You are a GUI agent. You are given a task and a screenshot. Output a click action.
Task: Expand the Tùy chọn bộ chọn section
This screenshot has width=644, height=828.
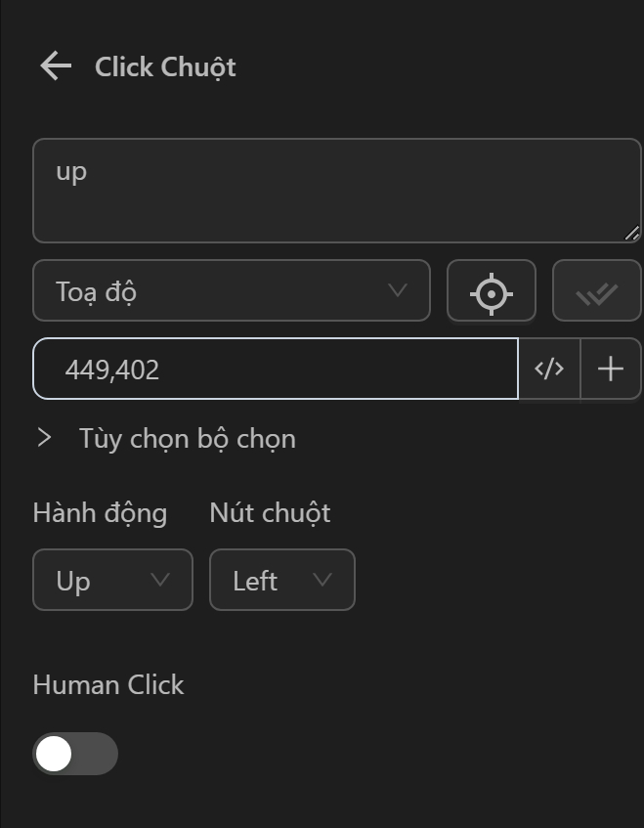tap(43, 438)
